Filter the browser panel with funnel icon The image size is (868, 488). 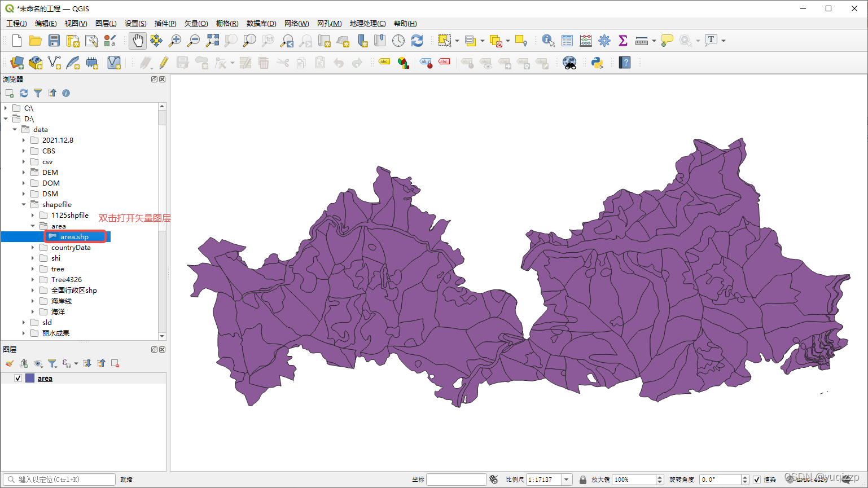click(x=38, y=93)
